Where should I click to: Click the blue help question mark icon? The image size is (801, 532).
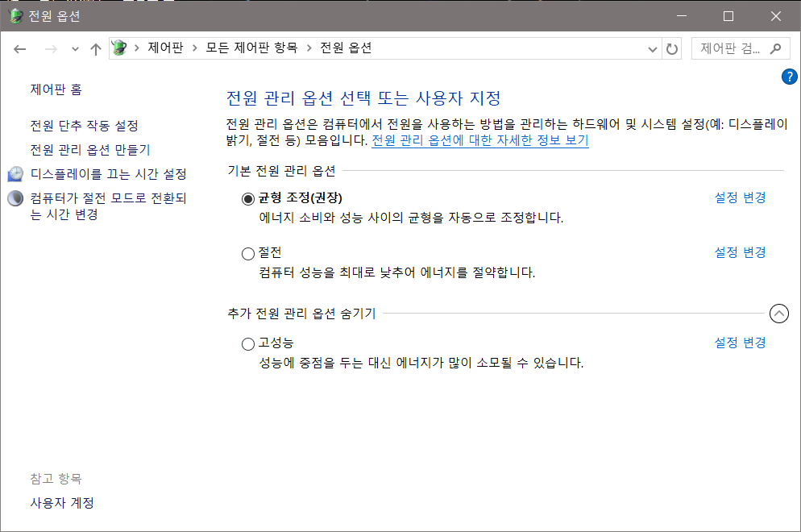(x=789, y=77)
